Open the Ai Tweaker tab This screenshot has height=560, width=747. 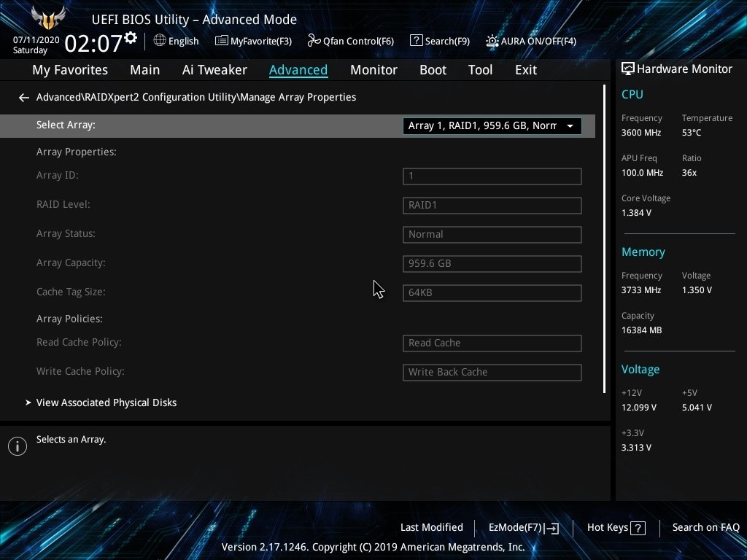click(x=214, y=70)
